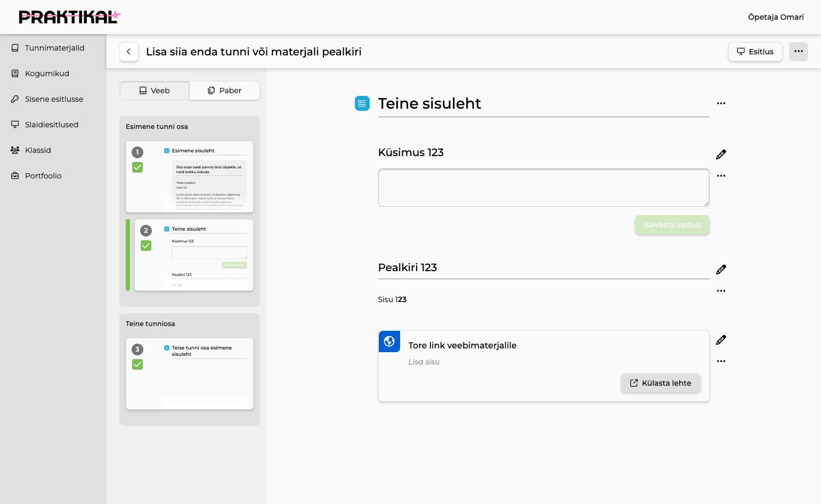
Task: Click the Teine sisuleht page title field
Action: [544, 103]
